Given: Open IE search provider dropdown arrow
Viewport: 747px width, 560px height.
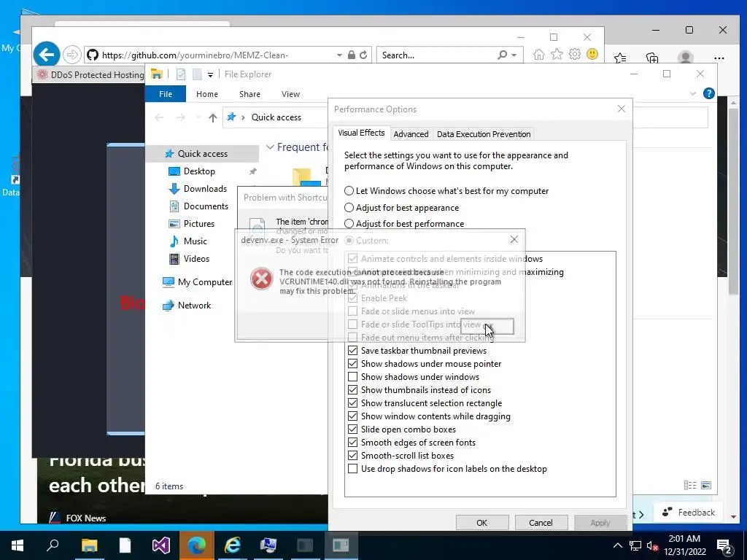Looking at the screenshot, I should coord(514,55).
